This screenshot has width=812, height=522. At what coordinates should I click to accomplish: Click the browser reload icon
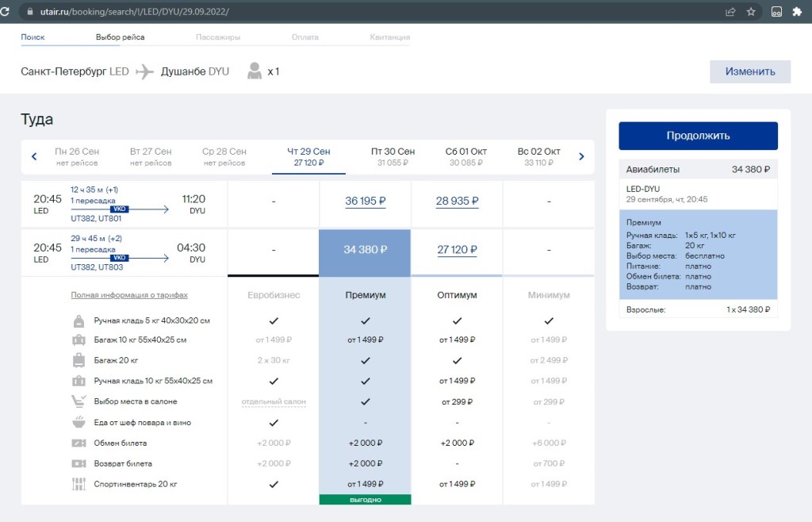pos(6,12)
